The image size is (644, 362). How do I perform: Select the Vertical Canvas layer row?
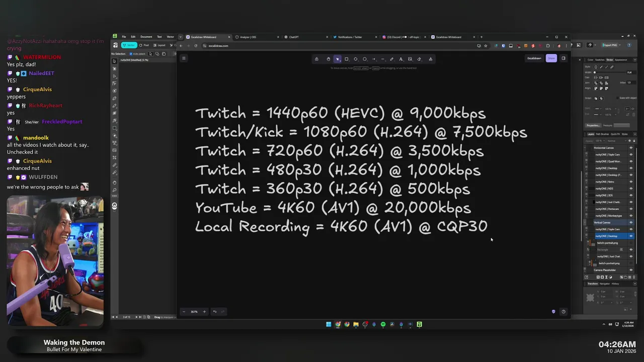coord(609,222)
